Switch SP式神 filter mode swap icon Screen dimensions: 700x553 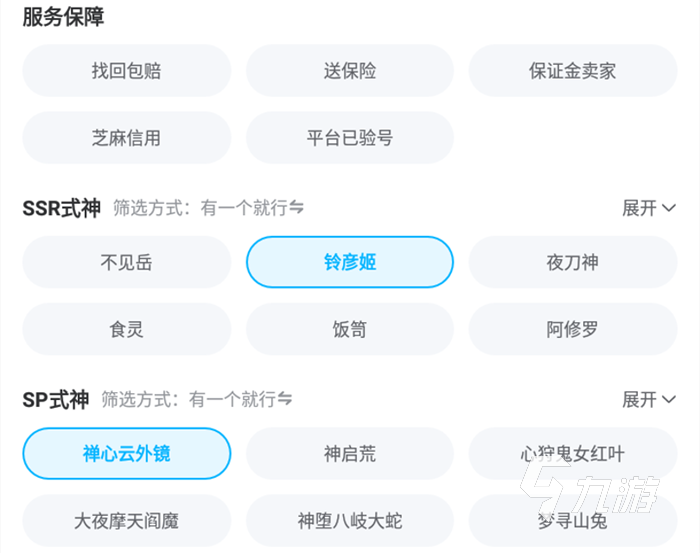(x=285, y=400)
